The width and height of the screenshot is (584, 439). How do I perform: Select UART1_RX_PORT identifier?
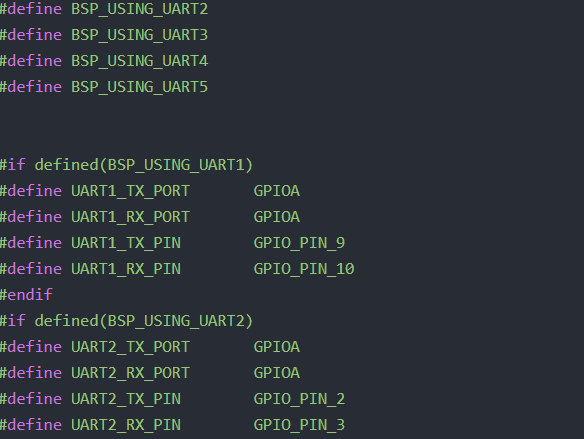click(x=130, y=217)
